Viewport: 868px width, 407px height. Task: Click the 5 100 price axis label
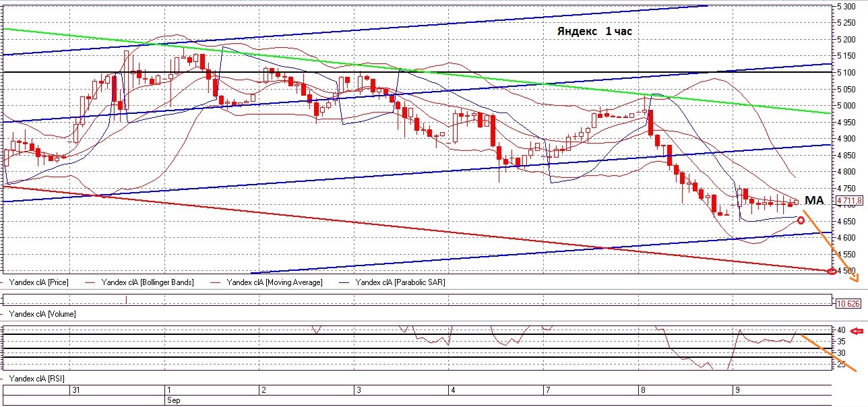point(847,73)
